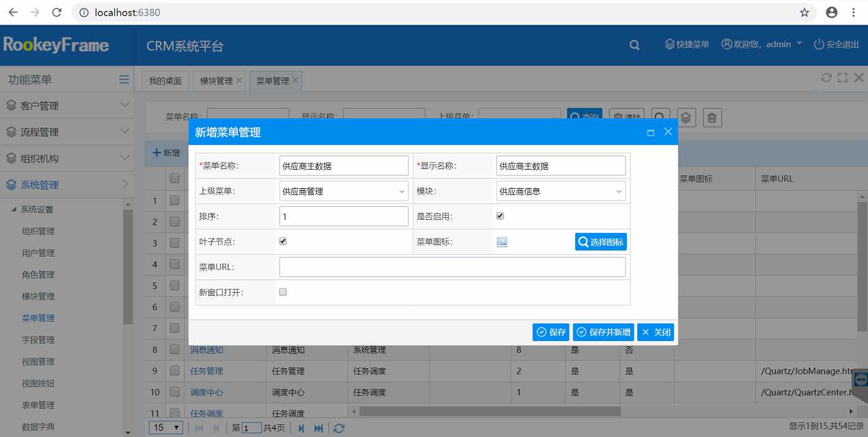The image size is (868, 437).
Task: Open admin user dropdown arrow
Action: tap(800, 43)
